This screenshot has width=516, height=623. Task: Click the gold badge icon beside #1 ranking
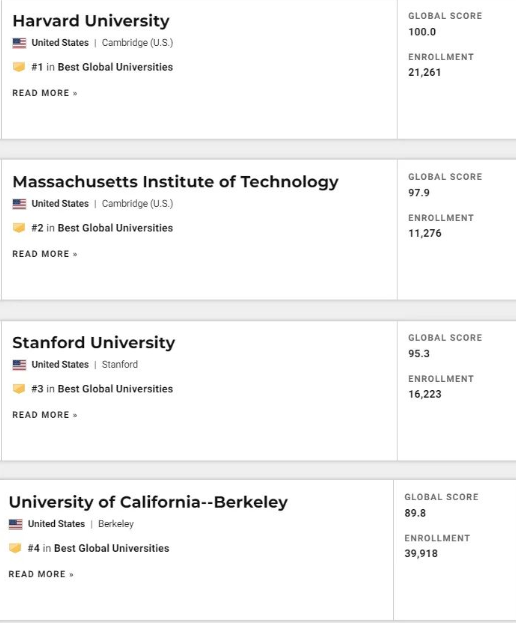pos(19,67)
